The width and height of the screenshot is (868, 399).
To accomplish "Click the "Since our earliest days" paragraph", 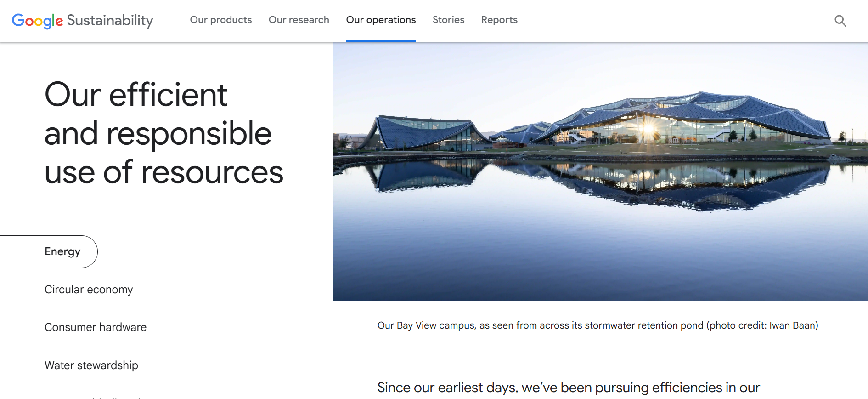I will tap(569, 388).
